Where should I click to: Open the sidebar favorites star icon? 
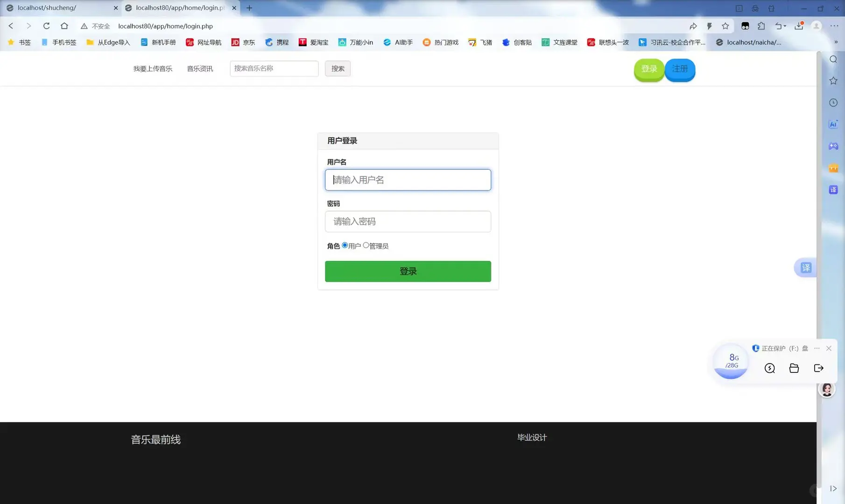(x=833, y=81)
